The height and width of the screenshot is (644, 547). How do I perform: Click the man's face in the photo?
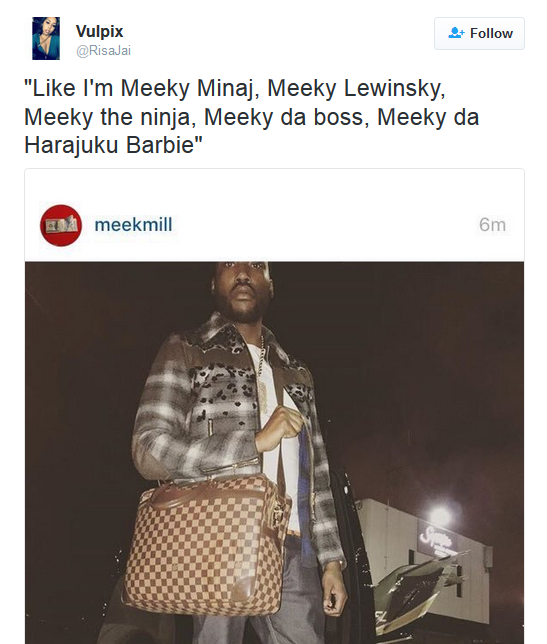point(242,290)
